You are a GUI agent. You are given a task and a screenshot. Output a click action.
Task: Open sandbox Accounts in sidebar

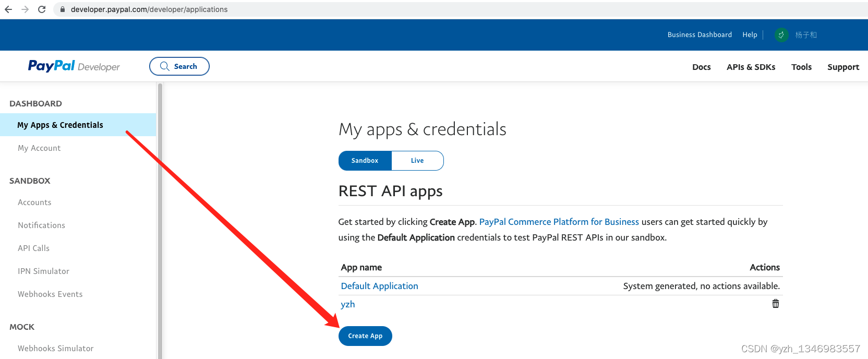pyautogui.click(x=34, y=202)
